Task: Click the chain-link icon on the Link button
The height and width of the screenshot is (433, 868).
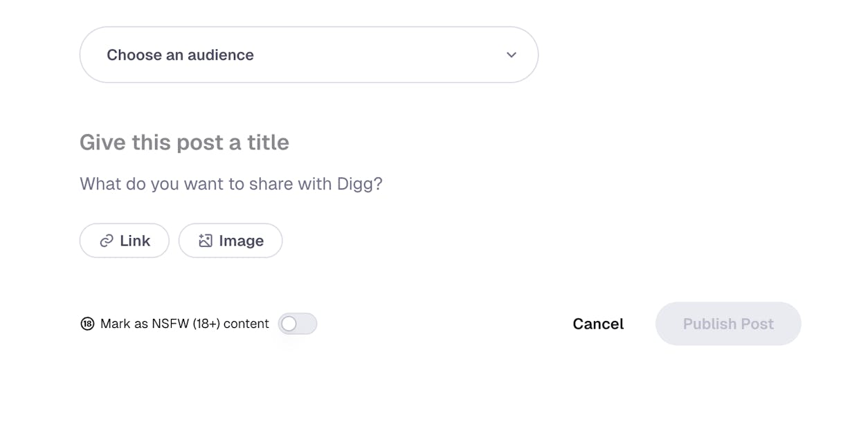Action: [x=107, y=241]
